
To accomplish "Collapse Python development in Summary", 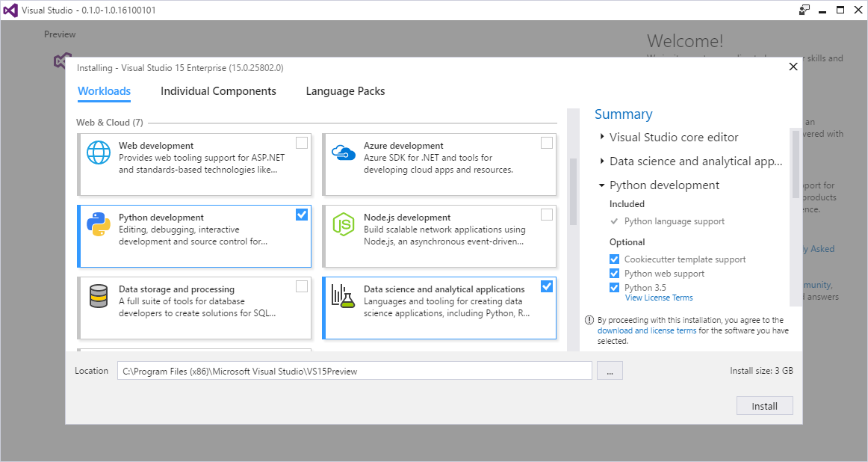I will click(602, 185).
